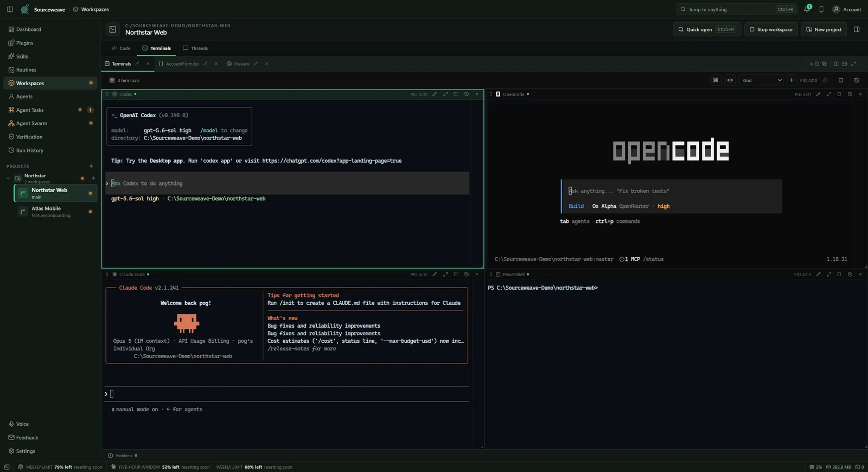
Task: Expand the PowerShell terminal pane
Action: click(829, 275)
